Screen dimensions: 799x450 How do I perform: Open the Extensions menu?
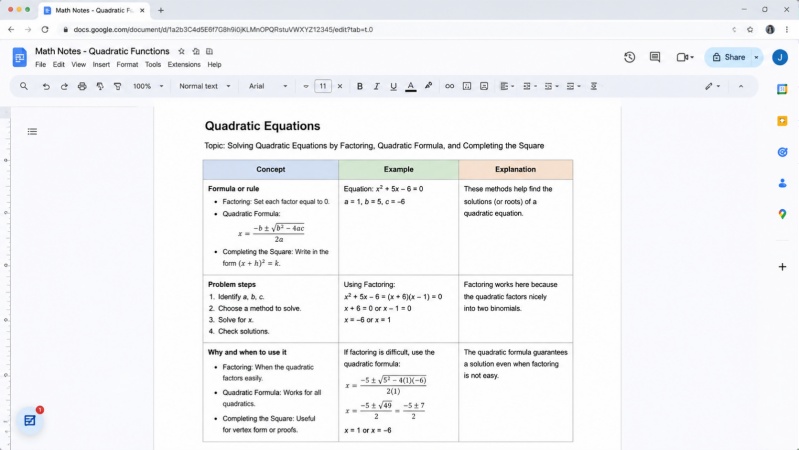184,65
